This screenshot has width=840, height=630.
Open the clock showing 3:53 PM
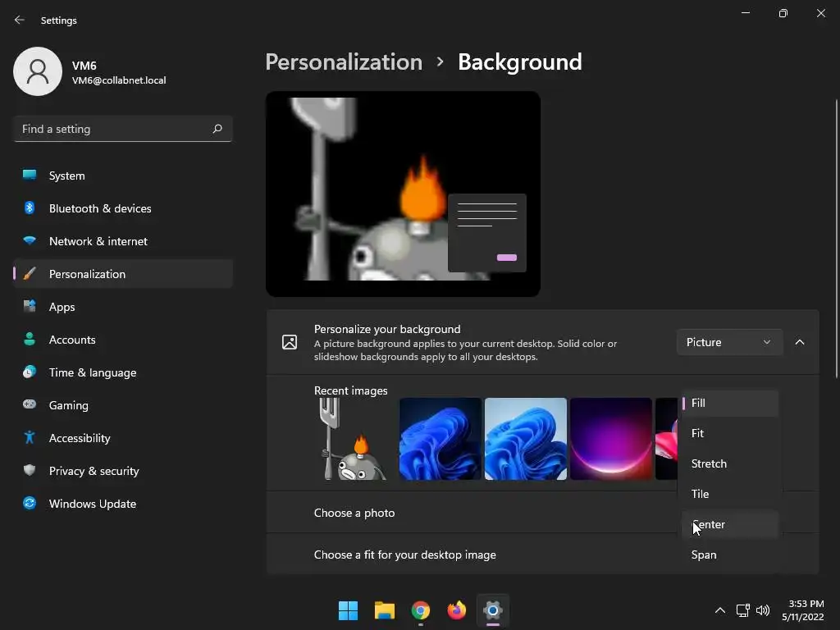pos(802,610)
